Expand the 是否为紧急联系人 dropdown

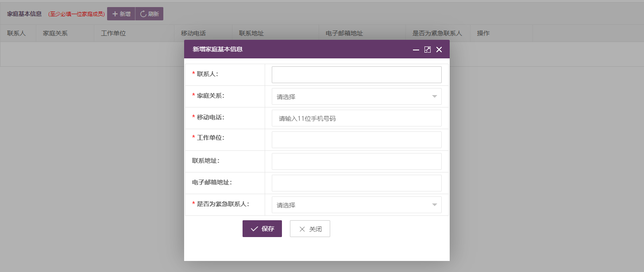coord(356,205)
